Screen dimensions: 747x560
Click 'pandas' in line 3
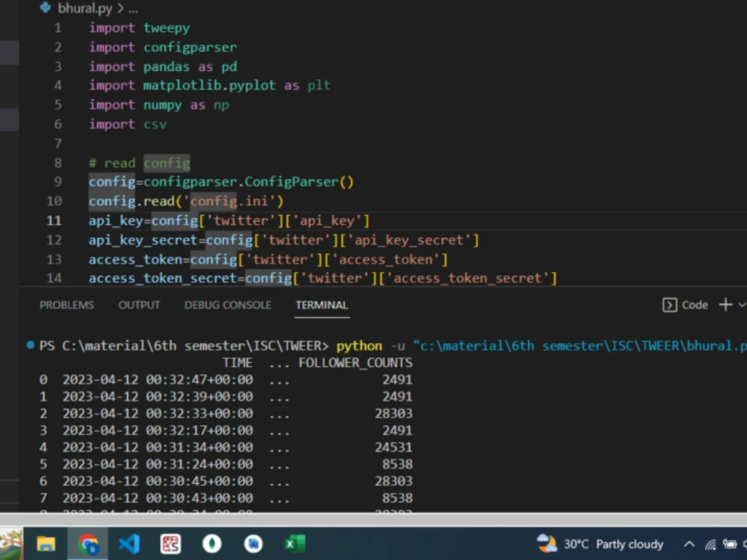click(x=167, y=66)
